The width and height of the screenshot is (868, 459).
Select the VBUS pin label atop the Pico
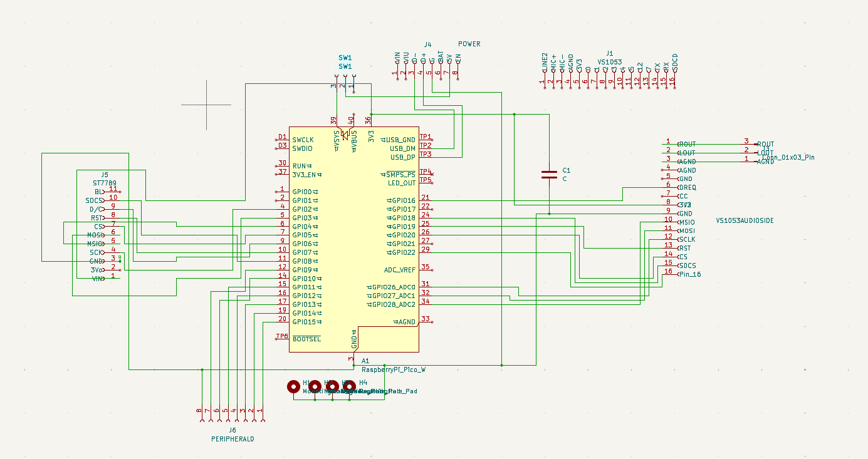pos(354,141)
